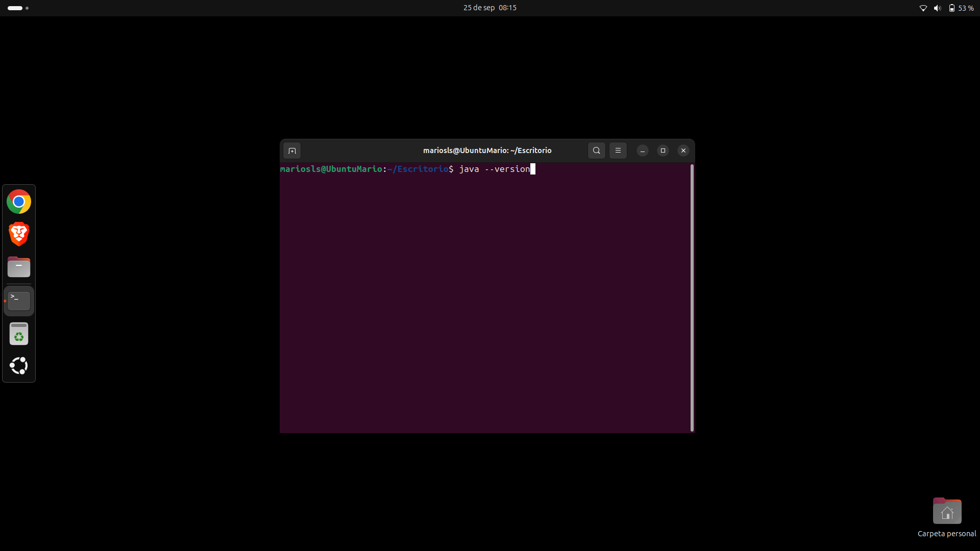Screen dimensions: 980x551
Task: Click the Wi-Fi status icon
Action: (923, 8)
